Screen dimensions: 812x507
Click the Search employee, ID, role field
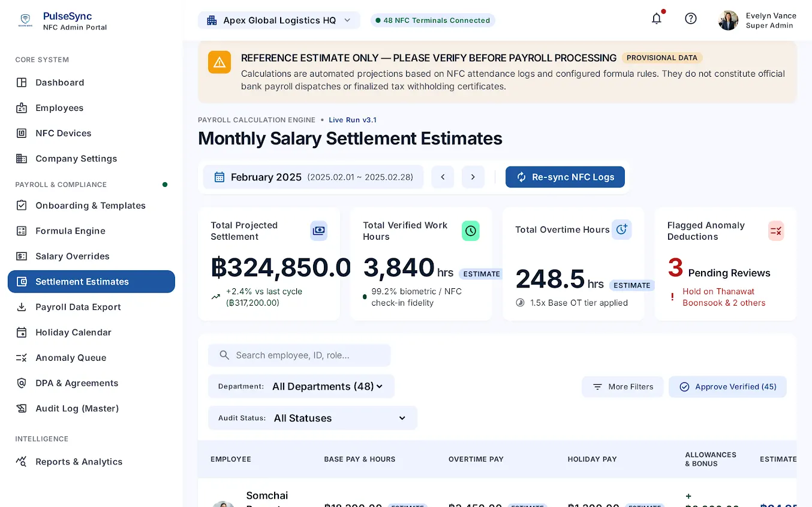[299, 355]
